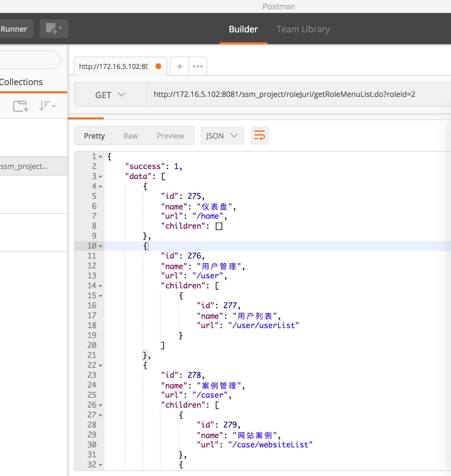451x476 pixels.
Task: Open the Team Library tab
Action: [303, 29]
